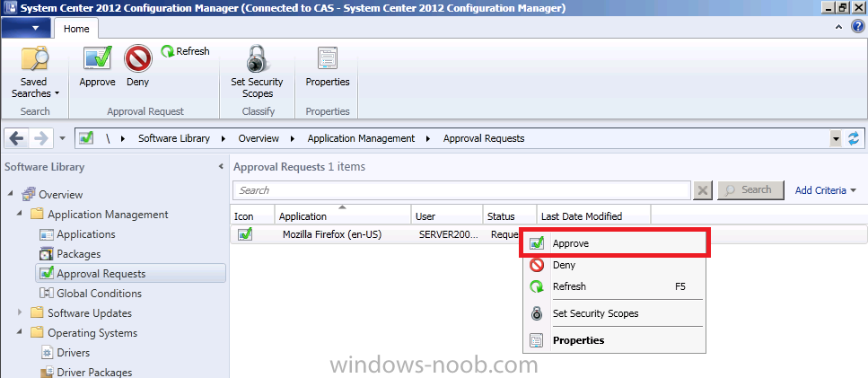Select Packages in the tree
The image size is (868, 378).
point(71,254)
